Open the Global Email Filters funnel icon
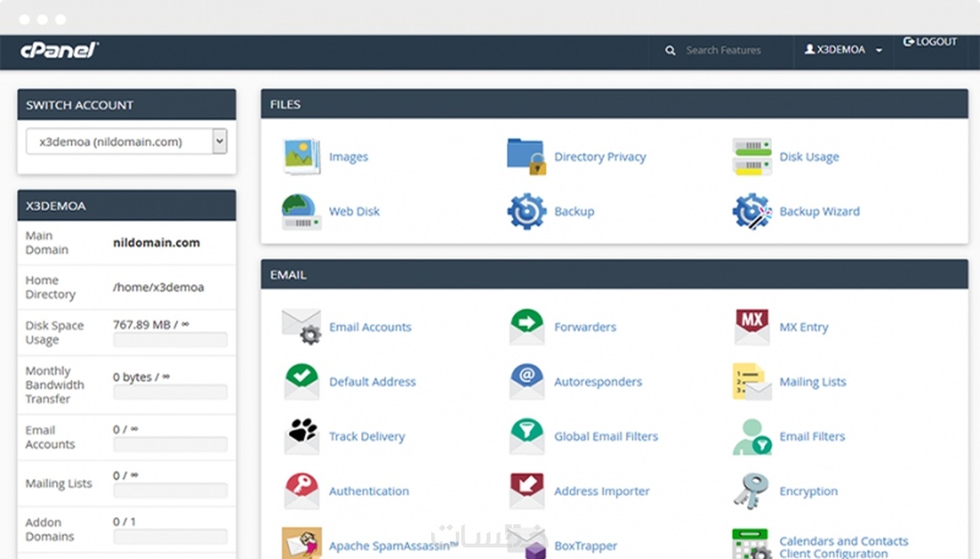 [526, 436]
